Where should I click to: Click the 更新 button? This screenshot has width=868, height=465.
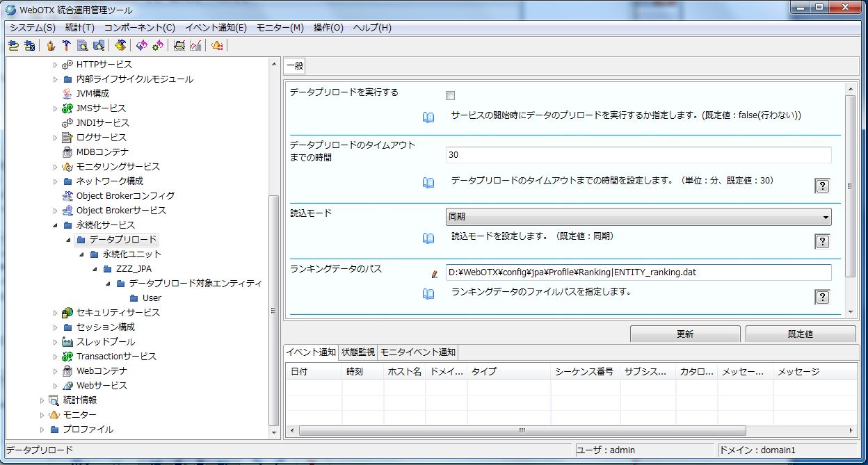(684, 334)
